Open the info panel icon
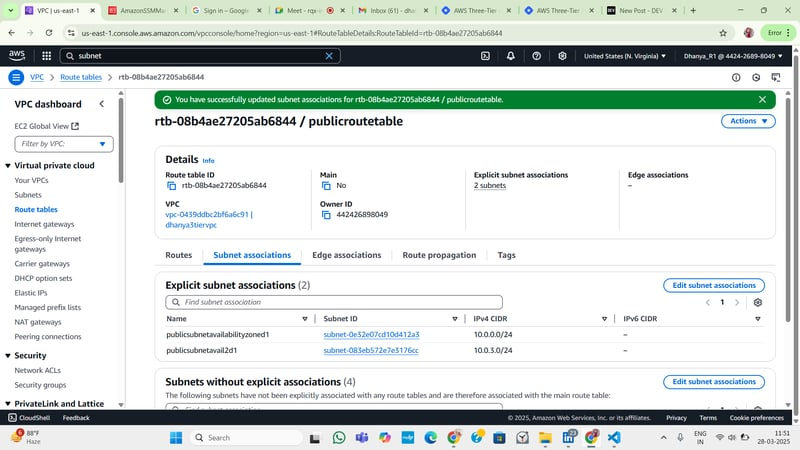Screen dimensions: 800x450 (736, 78)
